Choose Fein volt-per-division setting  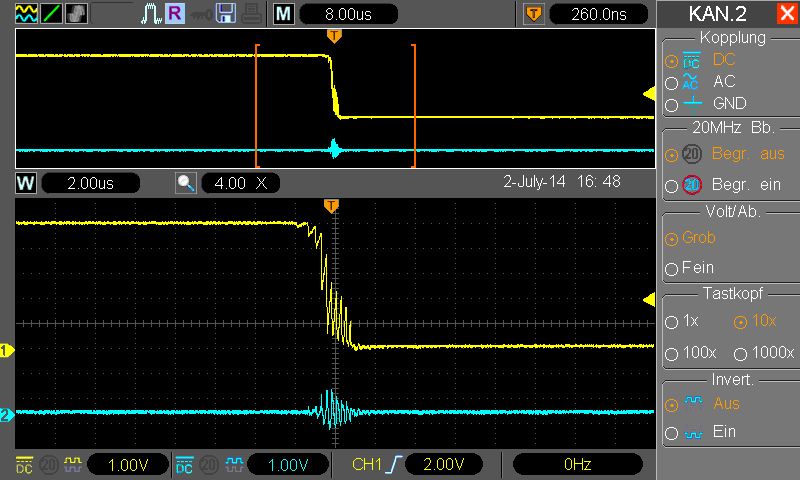[671, 269]
